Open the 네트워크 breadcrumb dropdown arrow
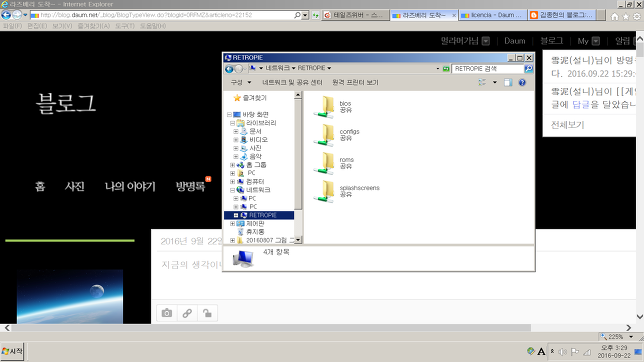Image resolution: width=644 pixels, height=362 pixels. pos(294,68)
